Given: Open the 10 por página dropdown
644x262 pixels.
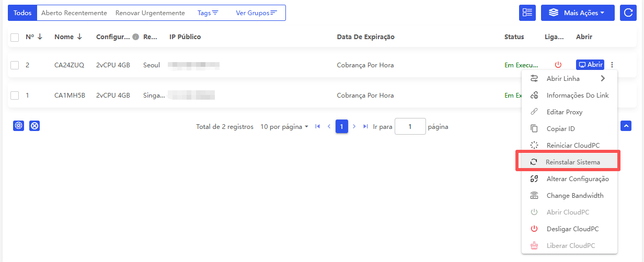Looking at the screenshot, I should tap(284, 127).
